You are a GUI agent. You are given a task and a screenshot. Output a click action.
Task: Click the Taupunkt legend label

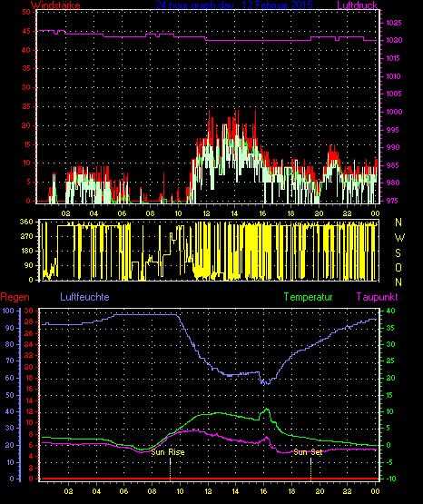[377, 297]
